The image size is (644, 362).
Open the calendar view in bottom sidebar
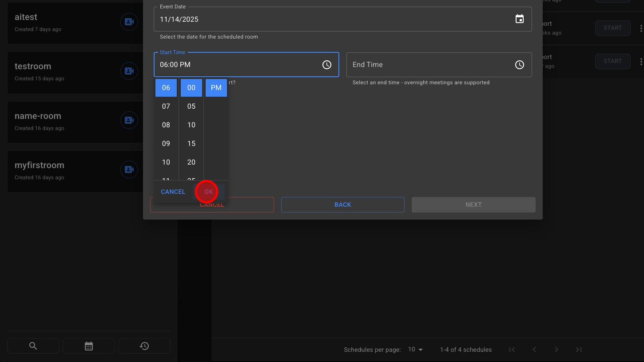[89, 346]
